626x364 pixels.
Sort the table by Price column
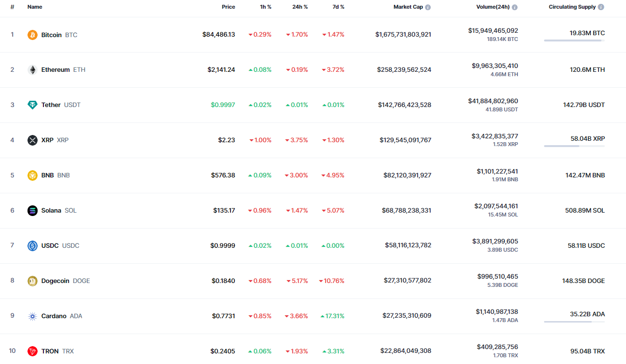(x=228, y=7)
